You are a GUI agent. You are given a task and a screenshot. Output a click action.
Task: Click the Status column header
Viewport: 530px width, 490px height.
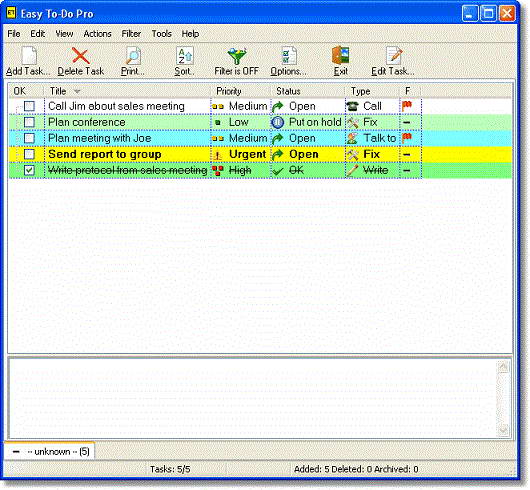click(308, 91)
